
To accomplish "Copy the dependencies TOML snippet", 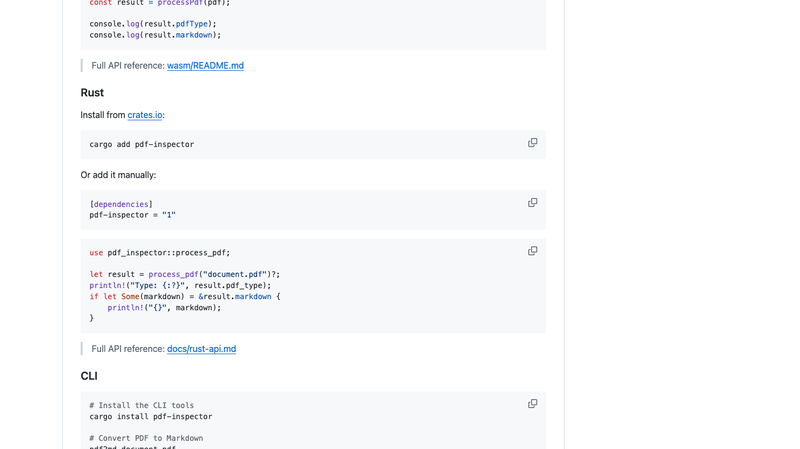I will [532, 203].
